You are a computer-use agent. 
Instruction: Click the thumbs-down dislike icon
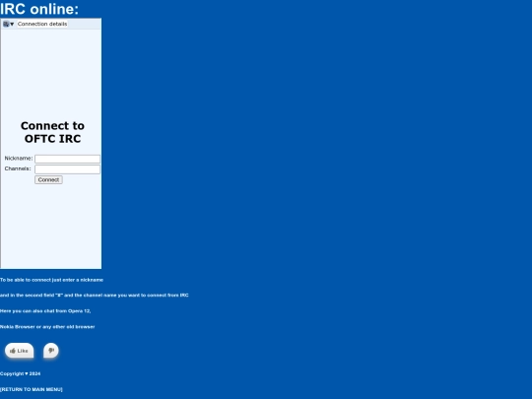pyautogui.click(x=51, y=351)
